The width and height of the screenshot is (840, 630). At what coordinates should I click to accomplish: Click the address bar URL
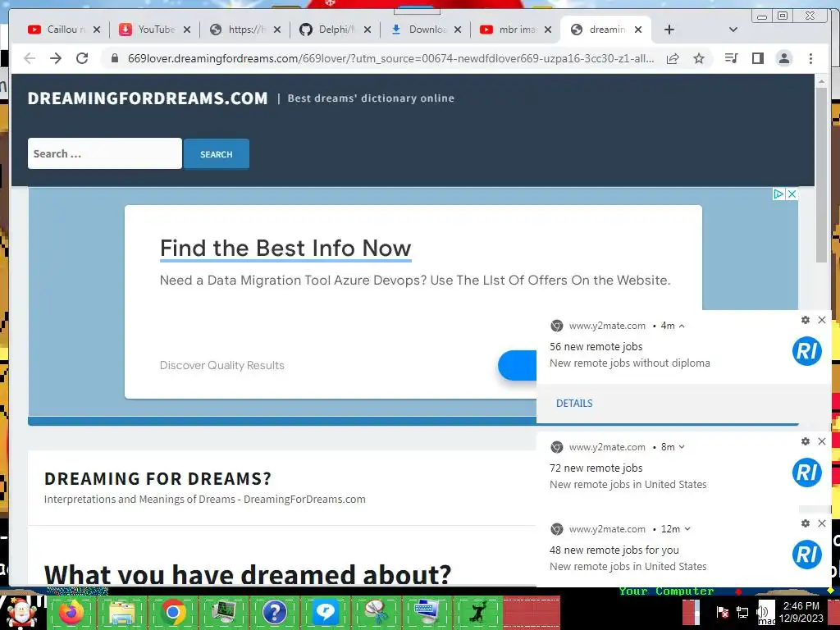coord(390,58)
